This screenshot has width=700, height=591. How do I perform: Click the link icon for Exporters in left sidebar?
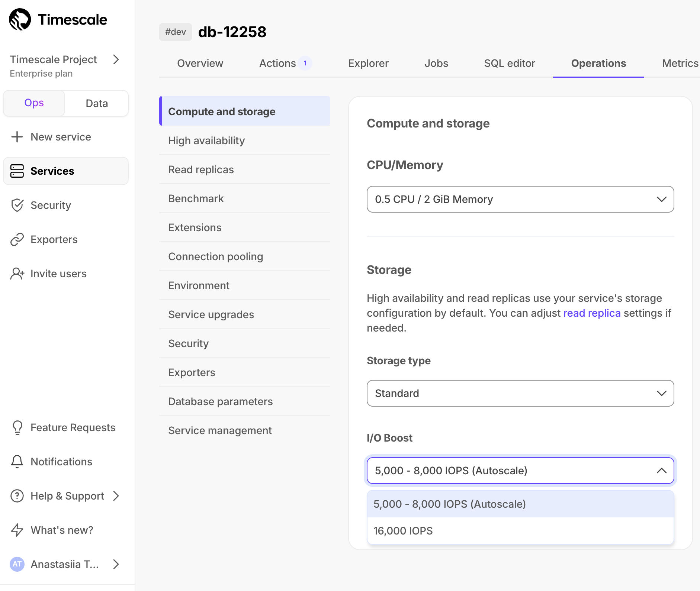coord(17,239)
